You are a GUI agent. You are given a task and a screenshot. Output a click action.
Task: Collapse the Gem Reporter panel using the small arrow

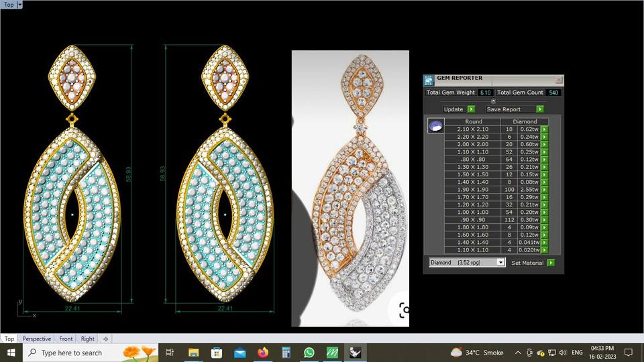tap(494, 101)
